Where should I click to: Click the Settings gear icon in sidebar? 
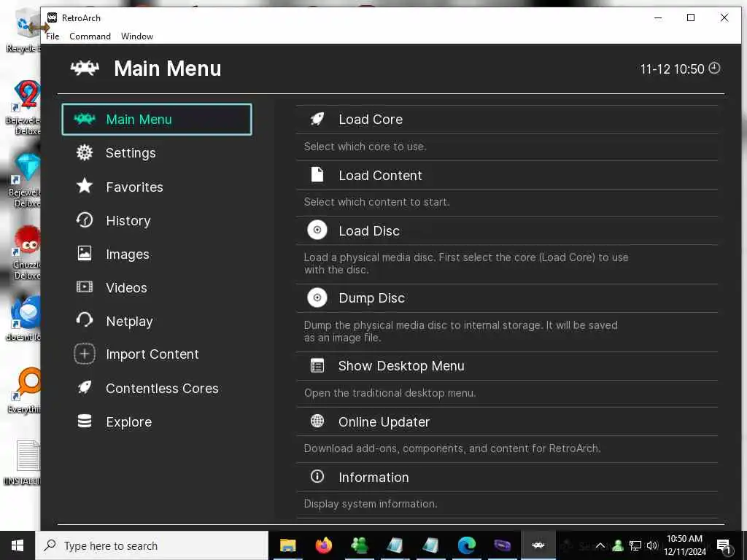tap(85, 153)
